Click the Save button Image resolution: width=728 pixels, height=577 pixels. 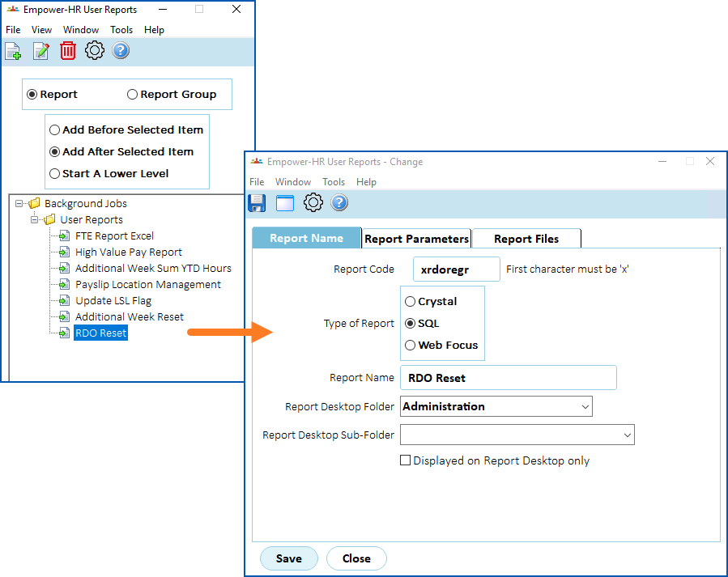(x=289, y=558)
